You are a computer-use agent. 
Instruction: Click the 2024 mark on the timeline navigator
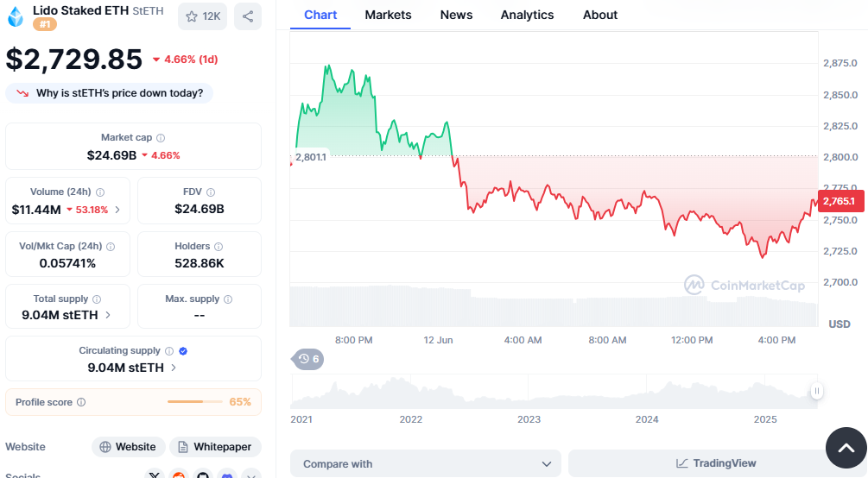click(x=647, y=419)
